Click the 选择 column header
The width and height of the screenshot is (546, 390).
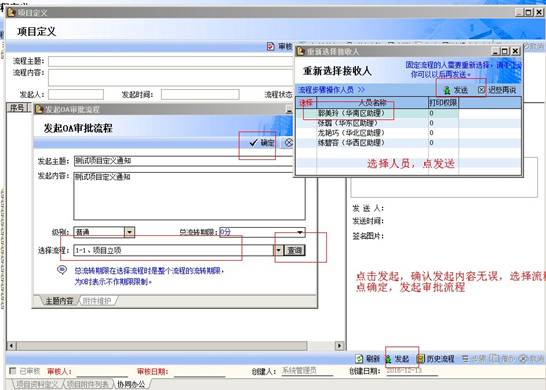[x=306, y=103]
